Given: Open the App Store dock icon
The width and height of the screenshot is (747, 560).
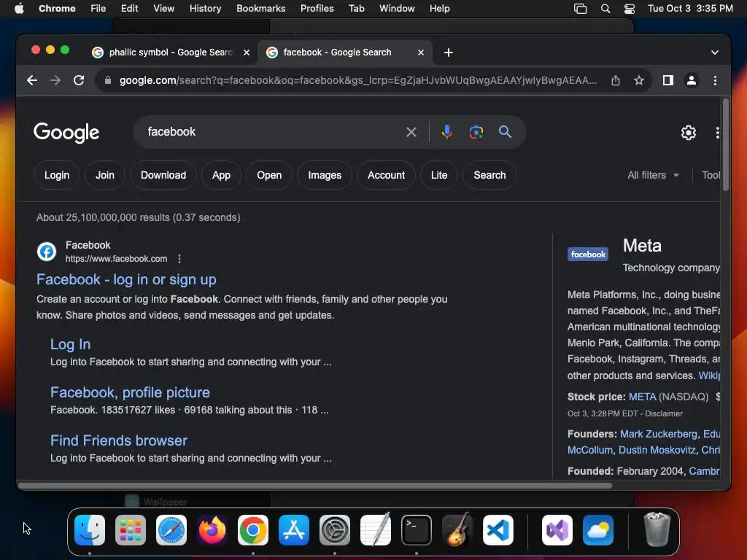Looking at the screenshot, I should (294, 530).
